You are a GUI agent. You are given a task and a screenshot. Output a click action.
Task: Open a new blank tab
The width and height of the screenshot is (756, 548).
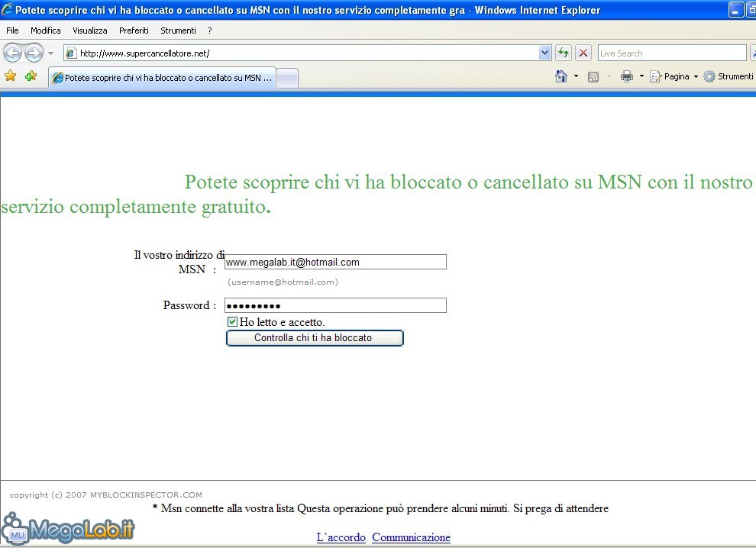287,78
